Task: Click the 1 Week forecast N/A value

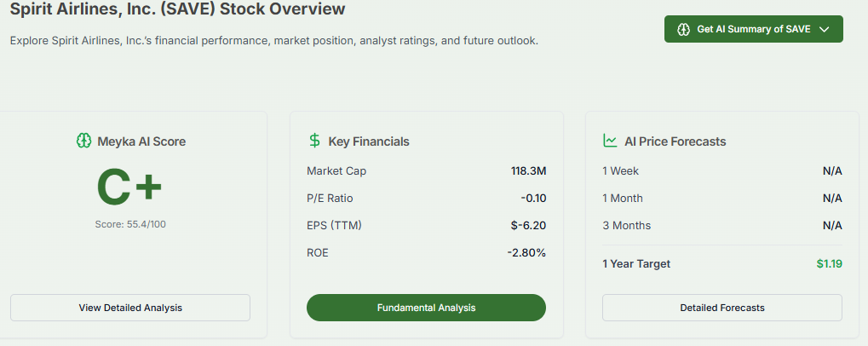Action: coord(832,171)
